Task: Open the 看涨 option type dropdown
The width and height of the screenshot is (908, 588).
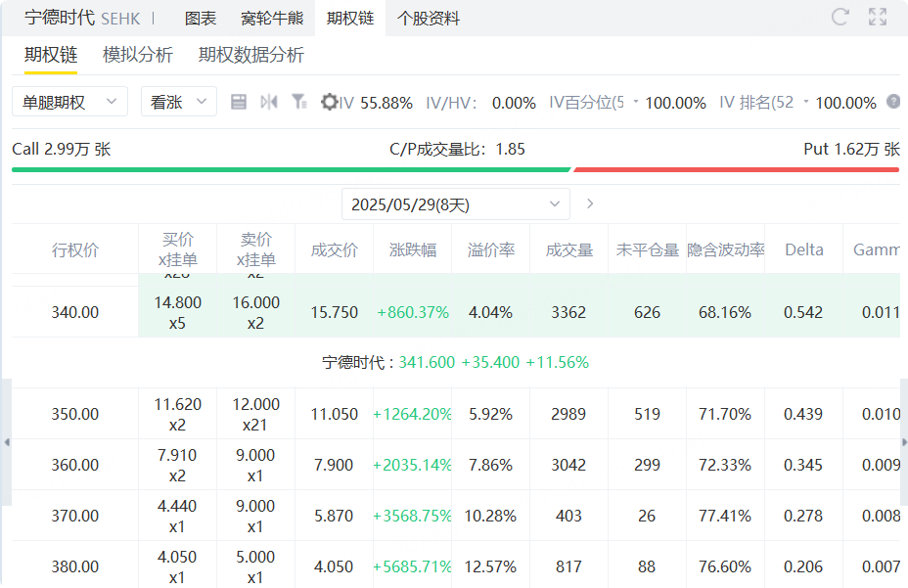Action: [179, 102]
